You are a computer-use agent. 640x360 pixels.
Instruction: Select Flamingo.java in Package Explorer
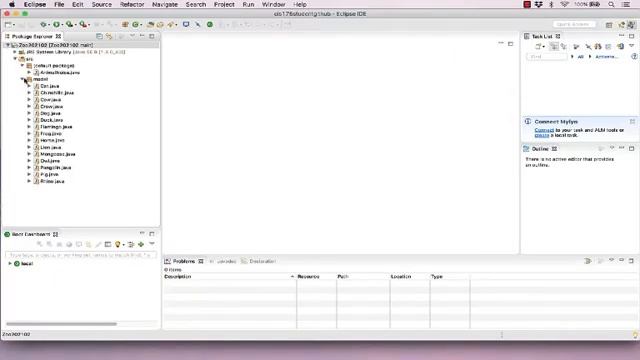coord(56,127)
